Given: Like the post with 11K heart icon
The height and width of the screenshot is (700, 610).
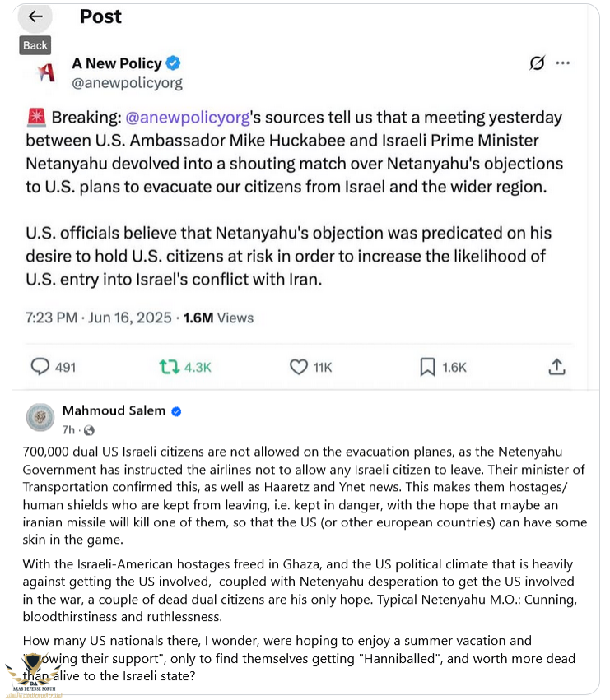Looking at the screenshot, I should pyautogui.click(x=299, y=367).
